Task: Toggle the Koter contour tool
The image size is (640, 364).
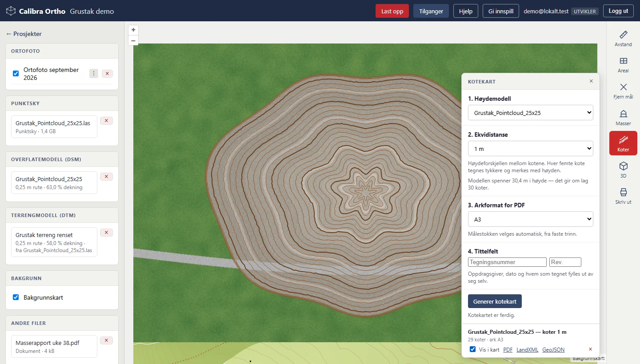Action: [x=623, y=143]
